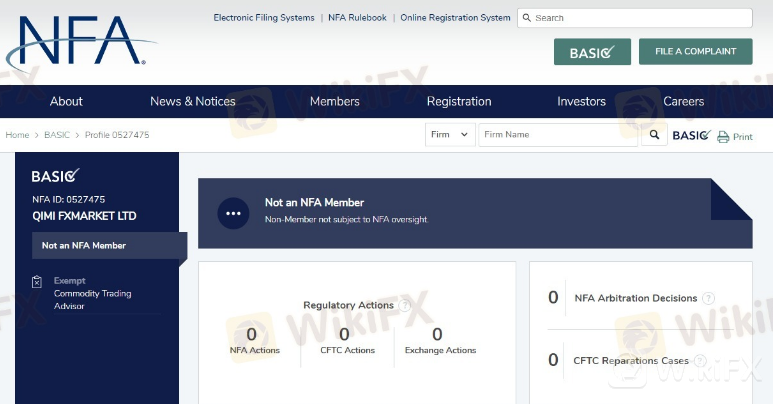Open the Registration menu
773x404 pixels.
[x=459, y=101]
